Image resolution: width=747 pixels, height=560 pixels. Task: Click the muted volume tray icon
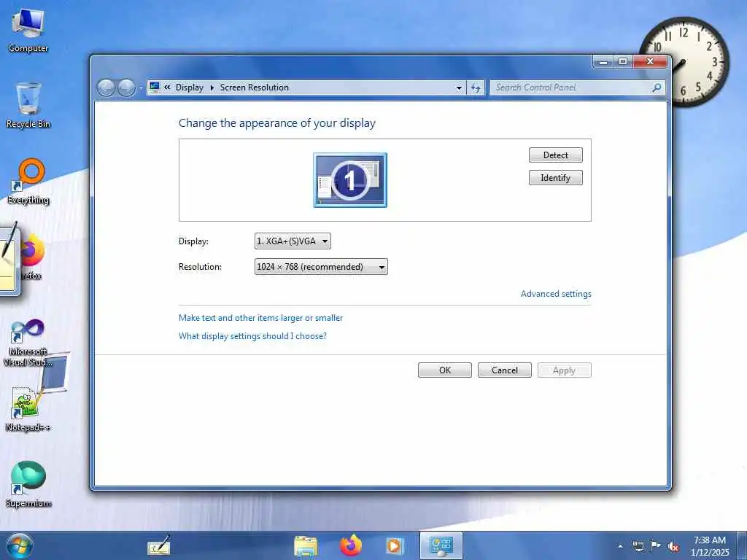coord(673,546)
